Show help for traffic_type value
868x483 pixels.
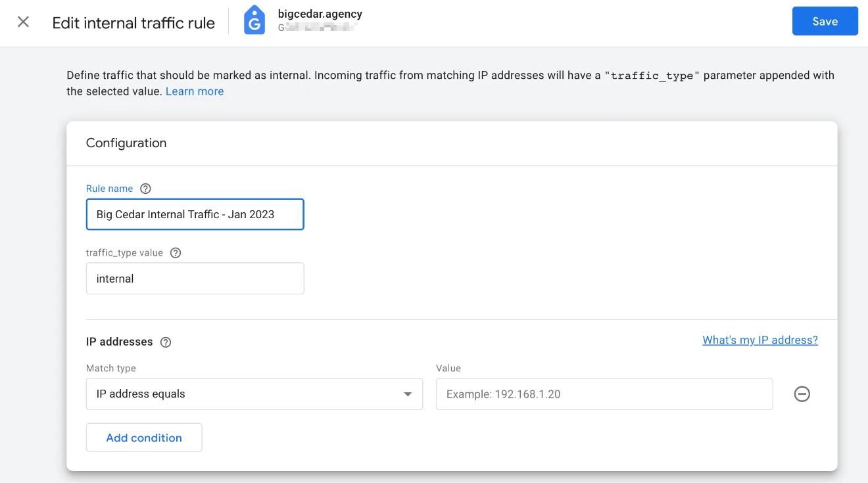pos(176,253)
